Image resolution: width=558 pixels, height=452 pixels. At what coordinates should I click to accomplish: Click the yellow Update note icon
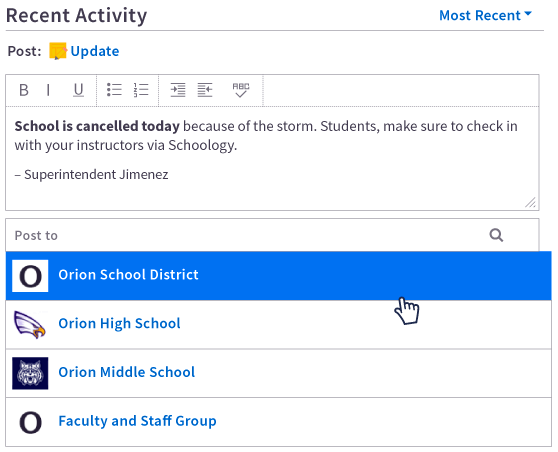point(58,51)
